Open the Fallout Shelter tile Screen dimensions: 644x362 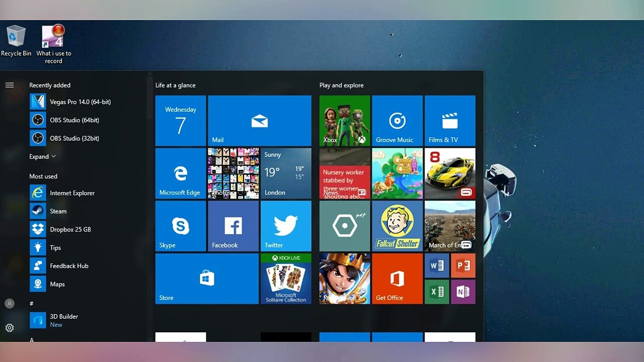[x=397, y=226]
